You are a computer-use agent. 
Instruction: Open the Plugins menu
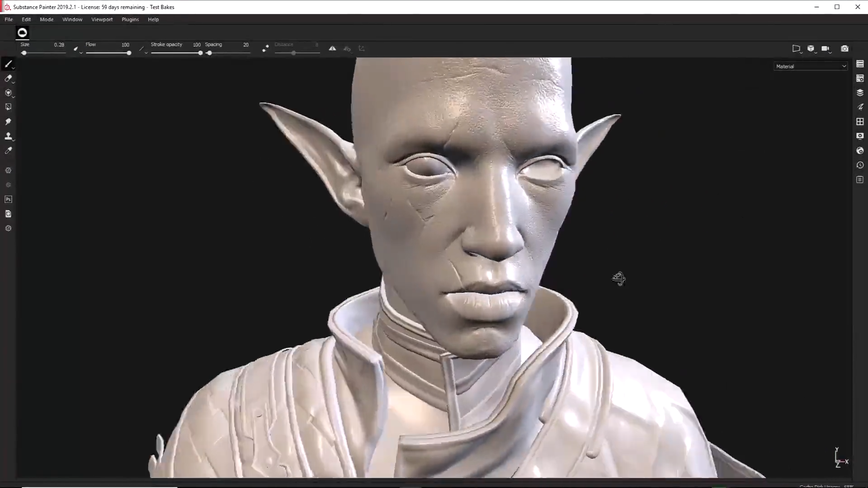click(x=130, y=19)
